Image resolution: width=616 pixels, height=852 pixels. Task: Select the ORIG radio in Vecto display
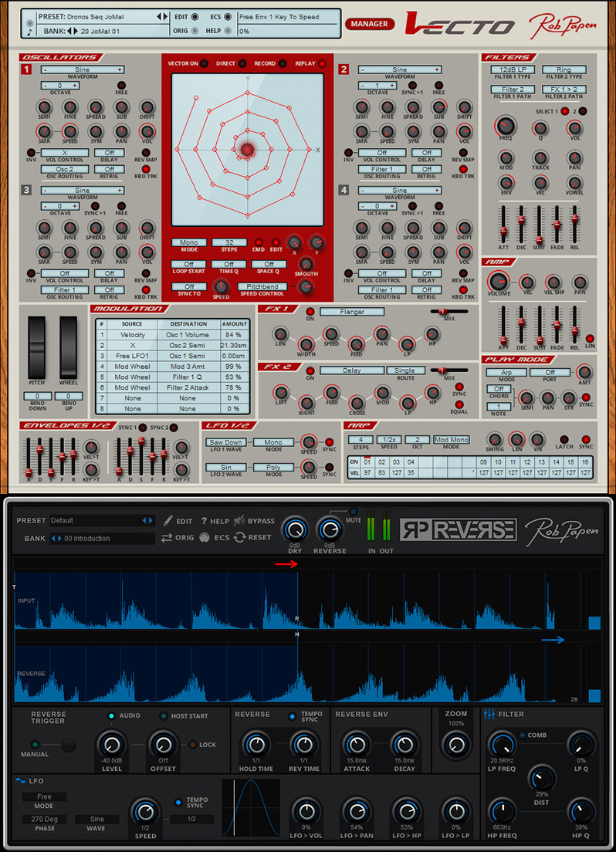click(x=195, y=31)
